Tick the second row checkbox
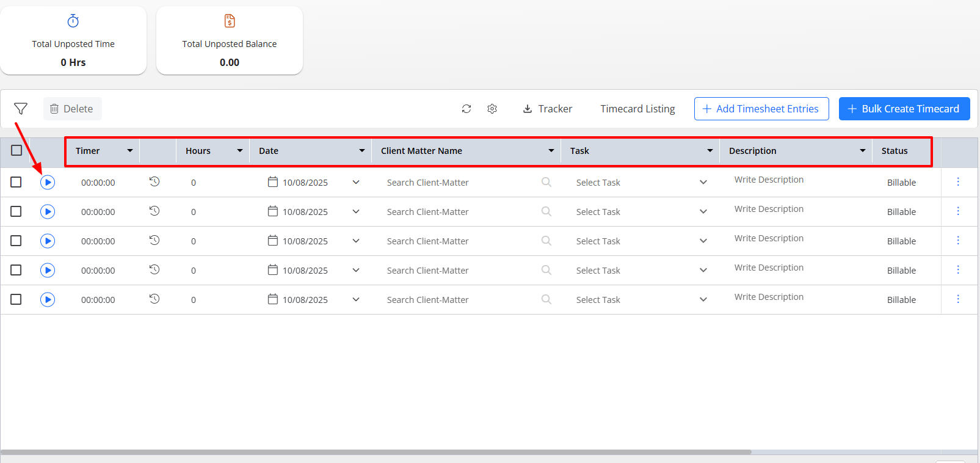Screen dimensions: 980x463 click(x=16, y=211)
